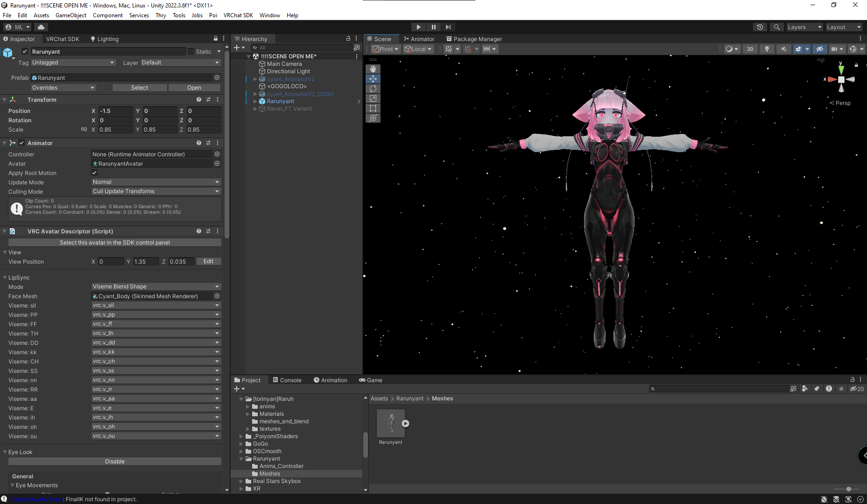Expand Raruh_FT Variant in Hierarchy

coord(255,109)
